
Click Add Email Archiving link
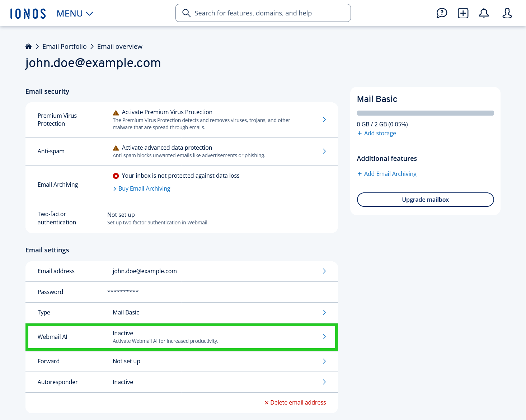tap(387, 174)
